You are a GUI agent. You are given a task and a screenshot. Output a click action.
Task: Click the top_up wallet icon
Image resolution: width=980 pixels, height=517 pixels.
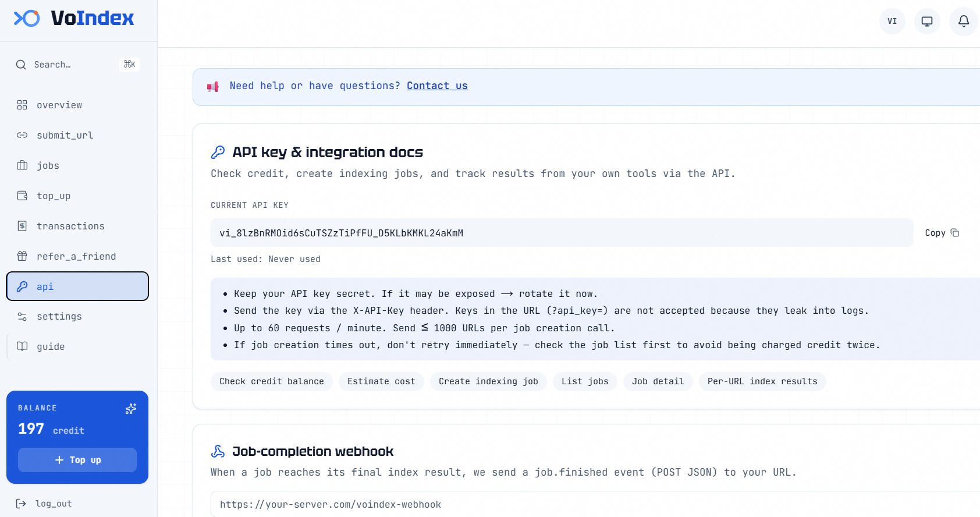tap(22, 196)
